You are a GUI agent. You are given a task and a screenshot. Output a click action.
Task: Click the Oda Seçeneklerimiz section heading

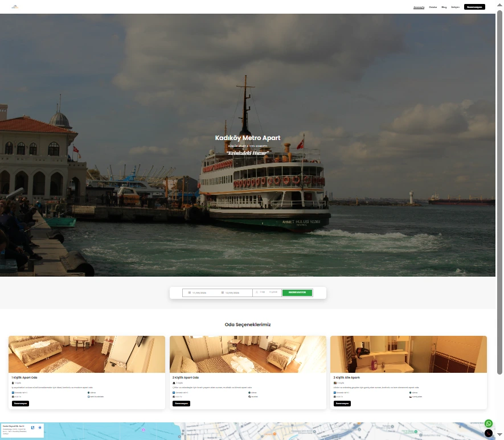248,324
